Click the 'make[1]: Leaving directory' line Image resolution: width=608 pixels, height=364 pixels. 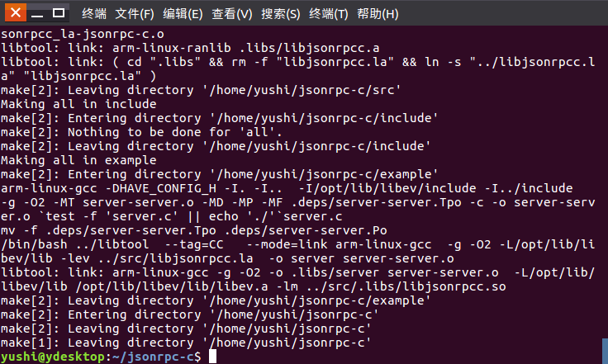pos(185,343)
